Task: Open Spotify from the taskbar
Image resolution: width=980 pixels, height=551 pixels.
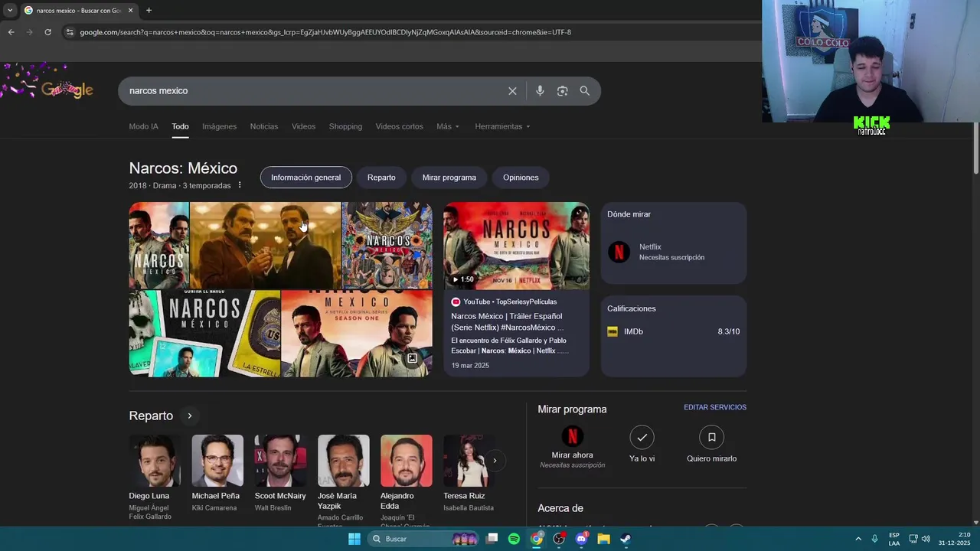Action: pos(514,539)
